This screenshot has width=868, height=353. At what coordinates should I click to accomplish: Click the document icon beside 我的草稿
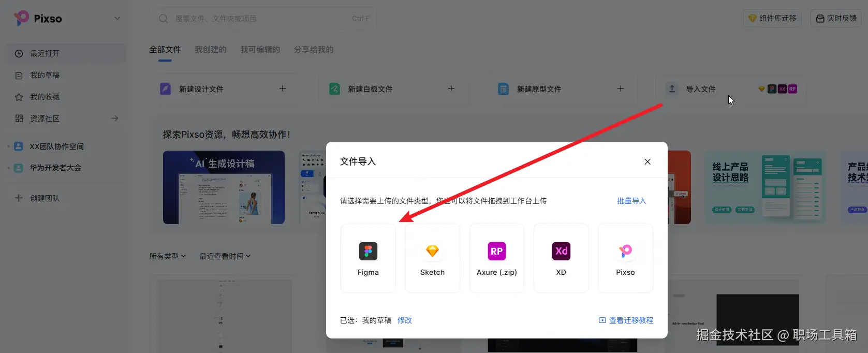click(x=19, y=76)
